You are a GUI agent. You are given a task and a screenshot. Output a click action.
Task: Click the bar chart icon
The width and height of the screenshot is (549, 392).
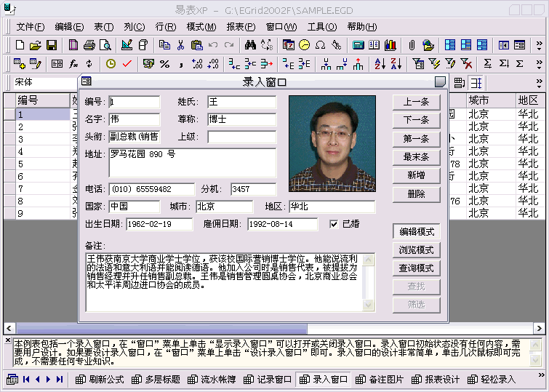390,45
